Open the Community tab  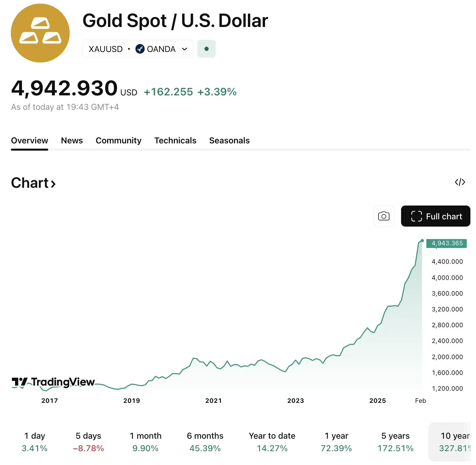(x=118, y=140)
